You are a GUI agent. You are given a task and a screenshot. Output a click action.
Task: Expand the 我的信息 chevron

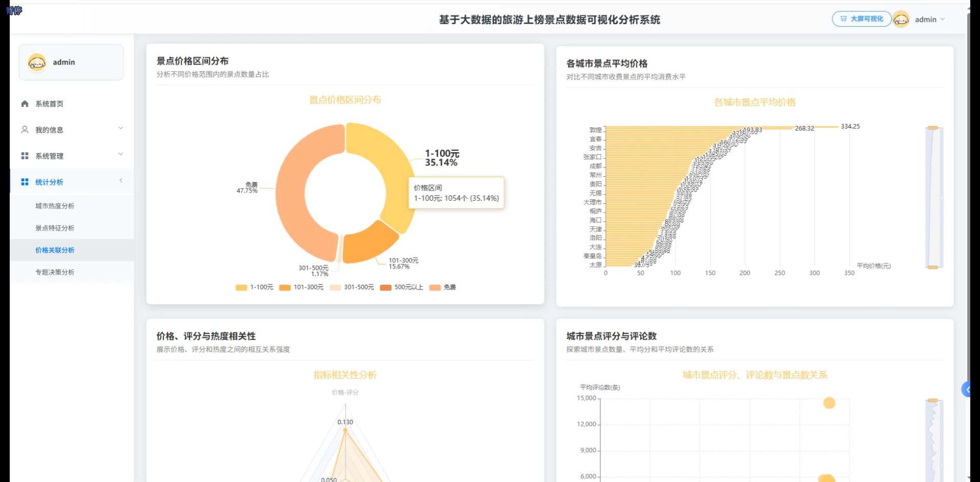(121, 128)
